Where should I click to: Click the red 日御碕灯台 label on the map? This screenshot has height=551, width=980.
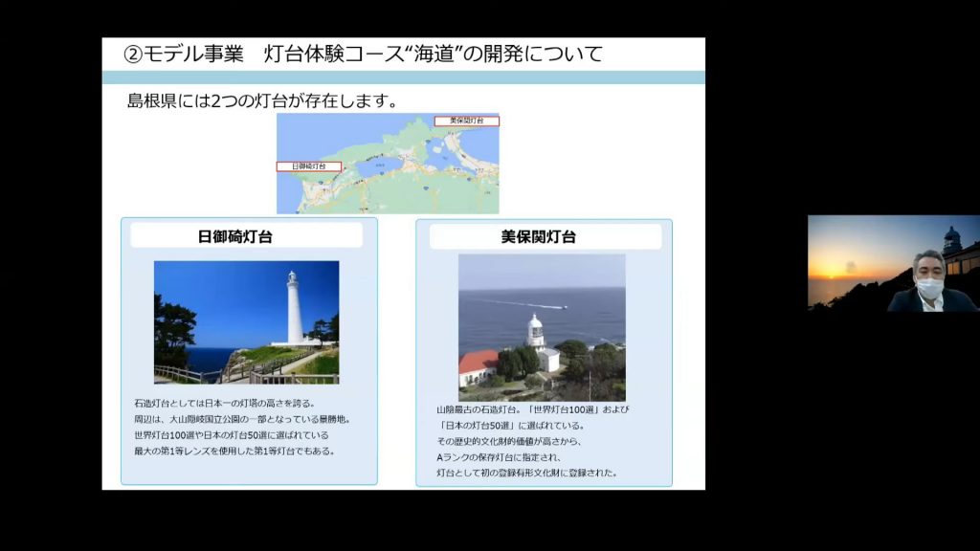(309, 166)
